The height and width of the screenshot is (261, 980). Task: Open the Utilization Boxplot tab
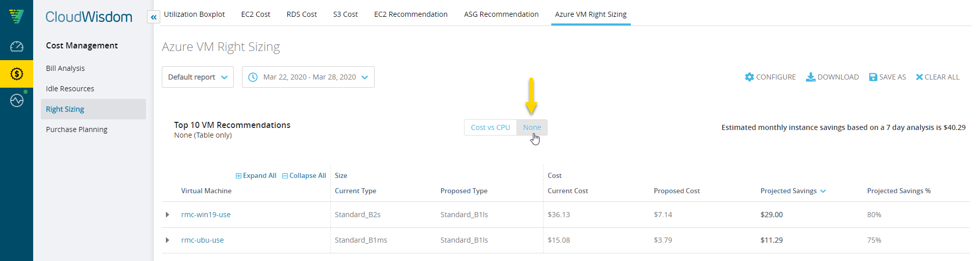tap(194, 14)
